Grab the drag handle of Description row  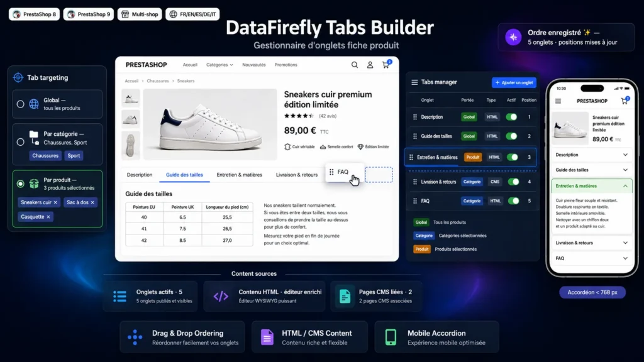(415, 117)
